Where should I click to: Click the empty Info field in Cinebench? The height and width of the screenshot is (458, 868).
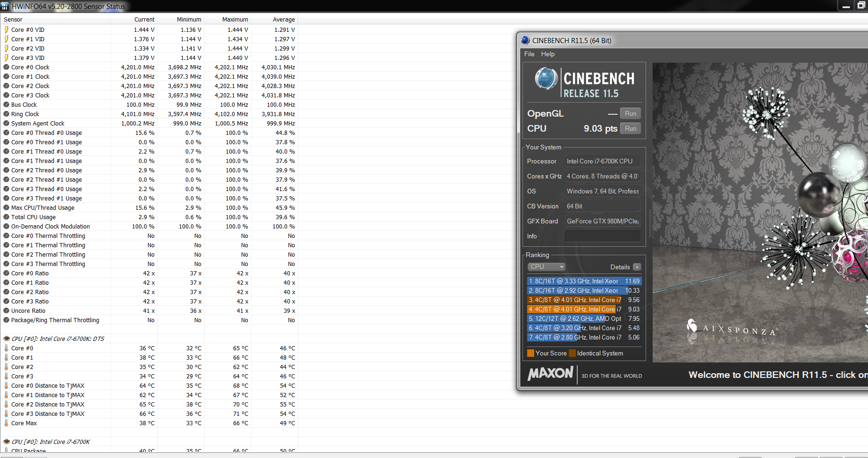(603, 236)
